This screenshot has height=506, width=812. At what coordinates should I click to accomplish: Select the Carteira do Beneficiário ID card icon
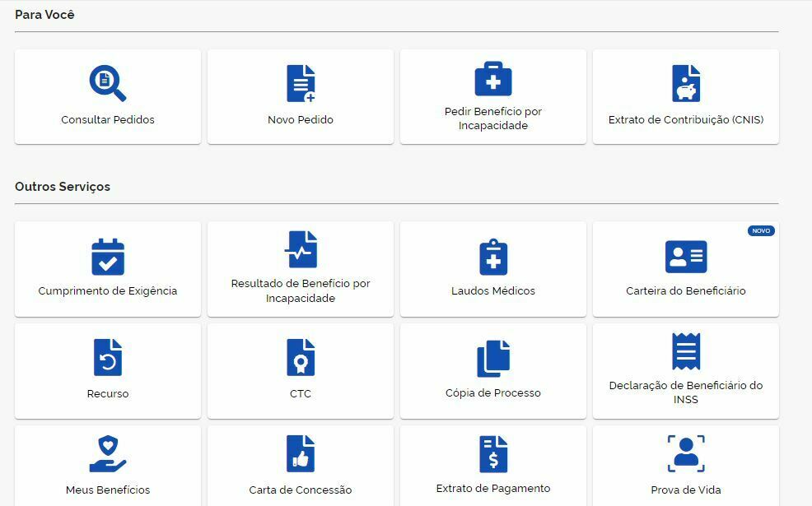point(685,257)
